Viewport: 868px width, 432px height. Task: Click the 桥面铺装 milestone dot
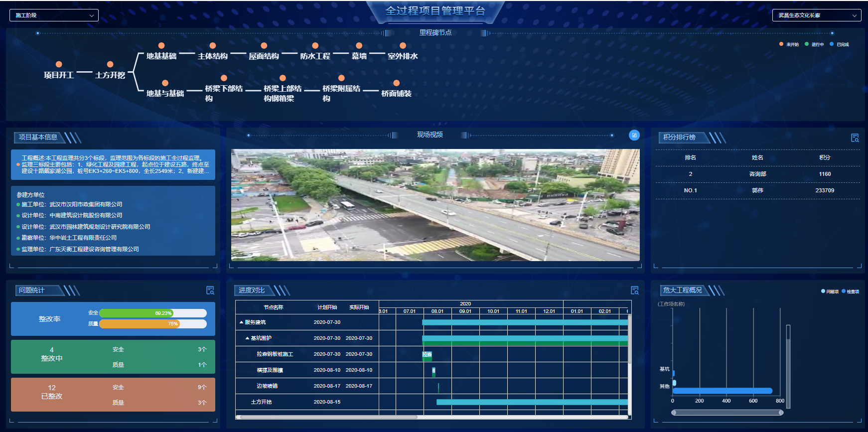(396, 83)
